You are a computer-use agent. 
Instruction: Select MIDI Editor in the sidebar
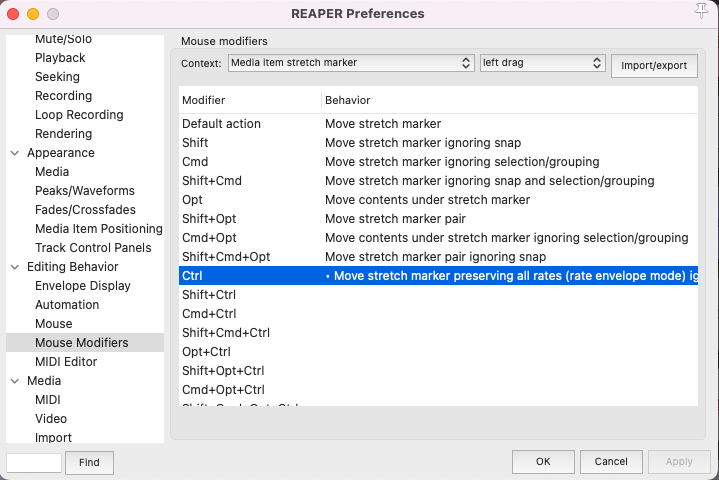66,362
